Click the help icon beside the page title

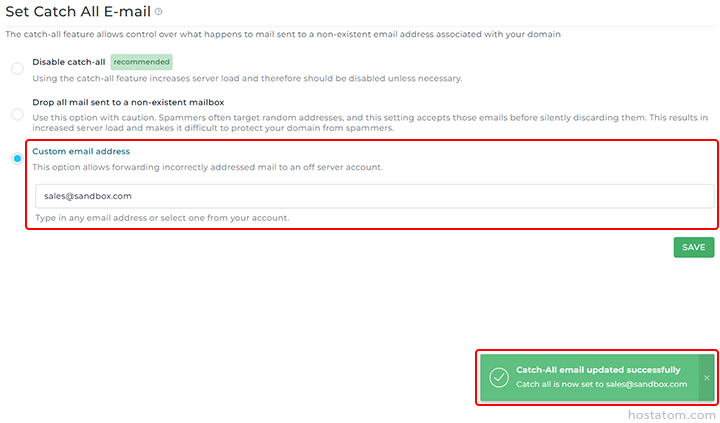point(159,12)
